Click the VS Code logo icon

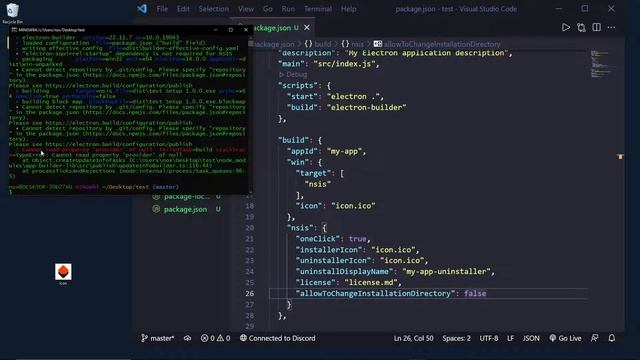[142, 9]
